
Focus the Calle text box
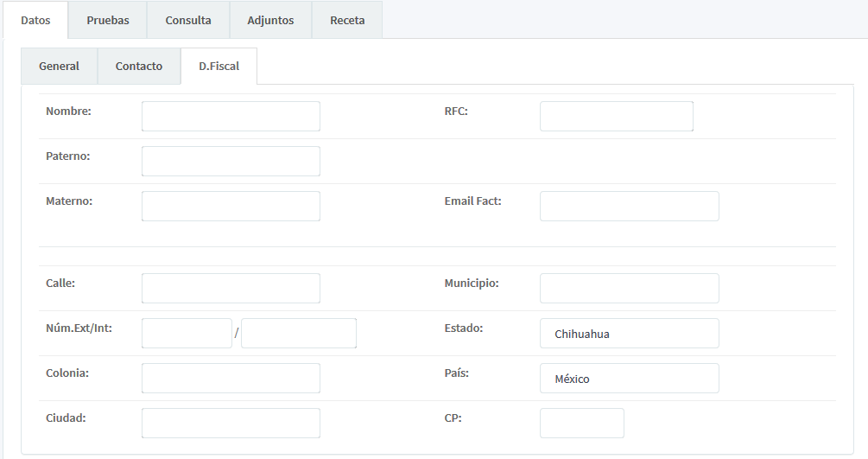pos(231,288)
